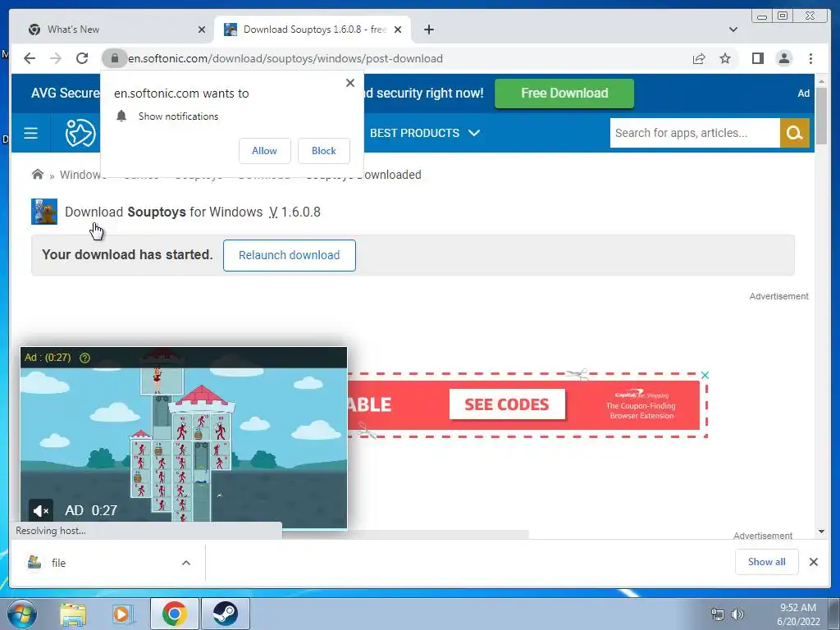The height and width of the screenshot is (630, 840).
Task: Open the browser side panel
Action: [757, 58]
